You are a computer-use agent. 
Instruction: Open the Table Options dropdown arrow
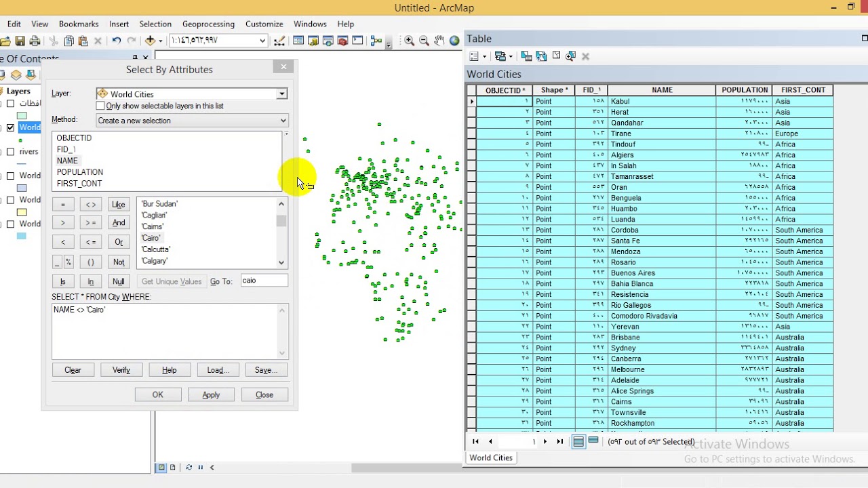point(484,56)
